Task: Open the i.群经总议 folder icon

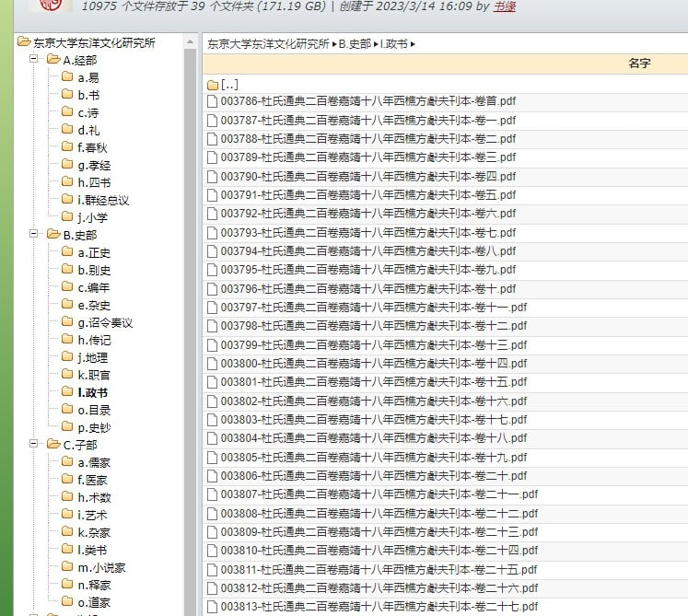Action: point(67,199)
